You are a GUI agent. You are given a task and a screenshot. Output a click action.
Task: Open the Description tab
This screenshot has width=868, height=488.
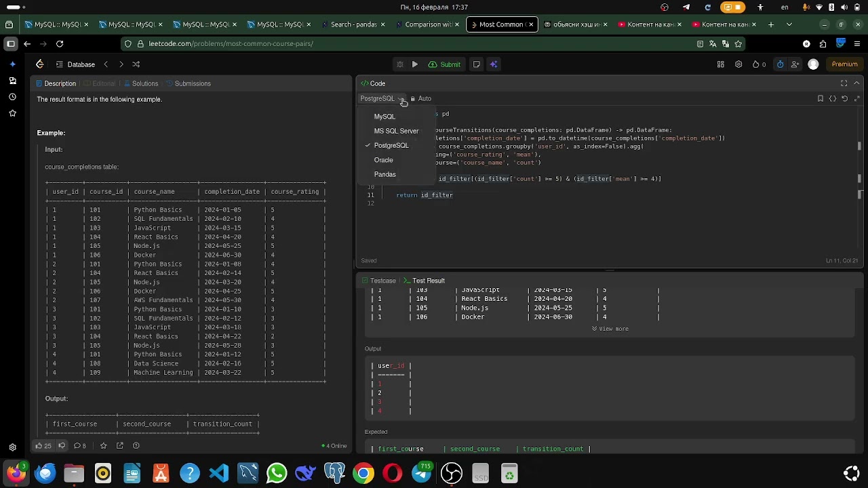tap(56, 83)
